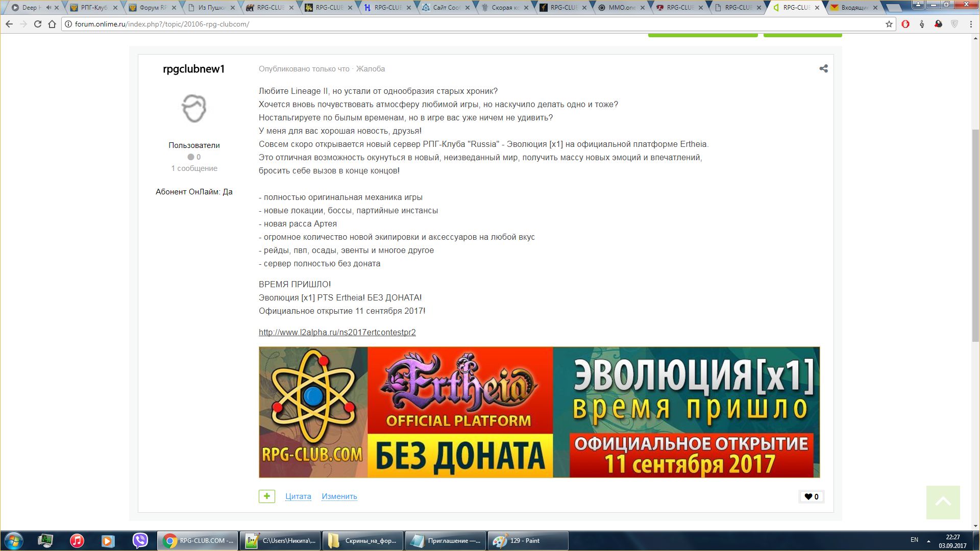Screen dimensions: 980x551
Task: Go back to the previous page
Action: coord(9,24)
